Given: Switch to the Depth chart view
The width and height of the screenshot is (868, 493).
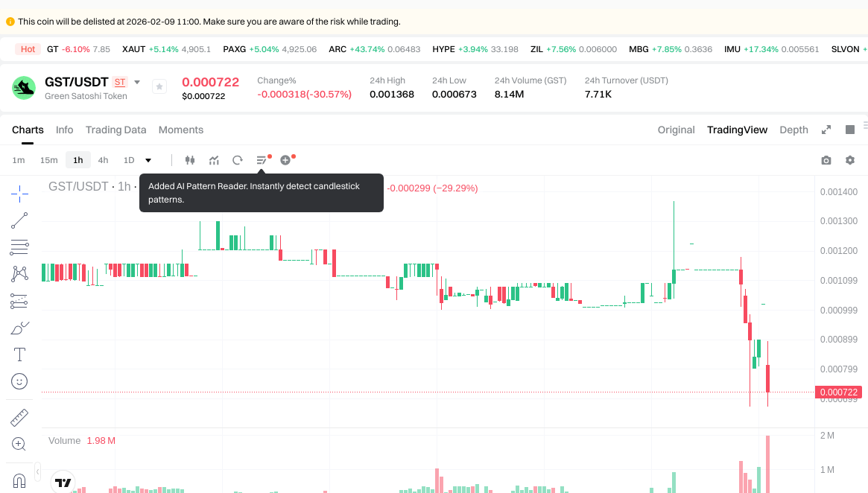Looking at the screenshot, I should 793,130.
